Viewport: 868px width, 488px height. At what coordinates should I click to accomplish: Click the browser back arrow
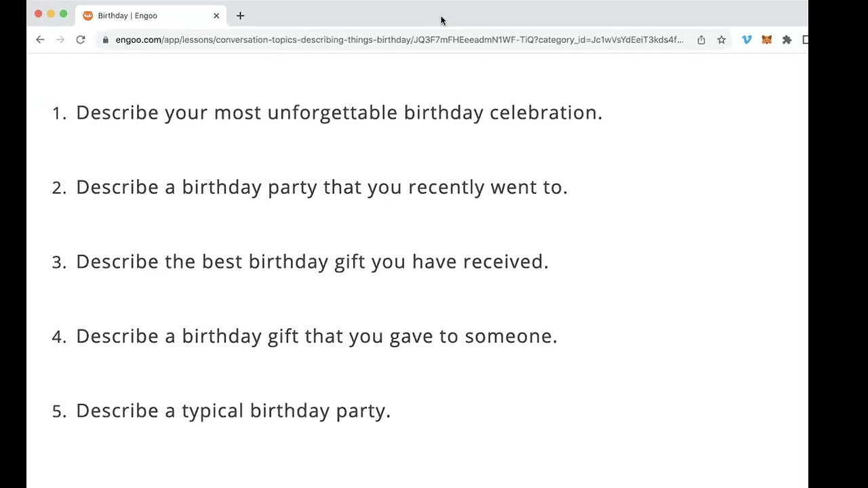[40, 40]
